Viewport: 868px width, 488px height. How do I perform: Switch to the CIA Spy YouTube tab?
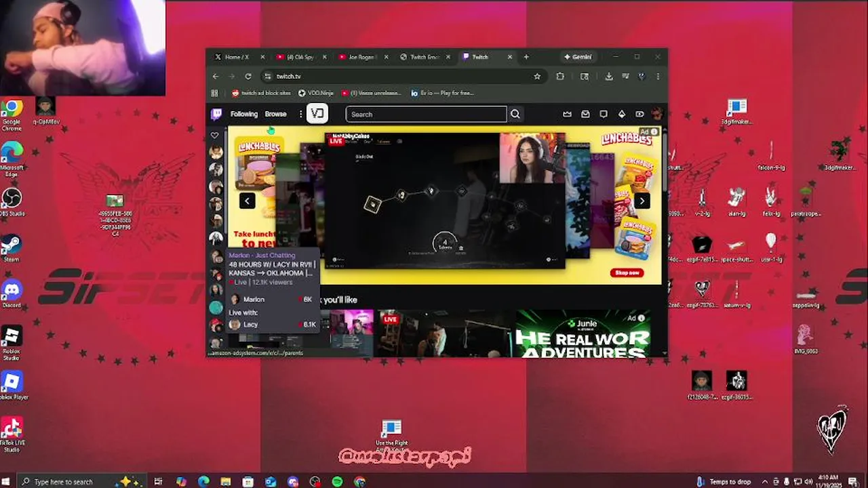coord(300,57)
